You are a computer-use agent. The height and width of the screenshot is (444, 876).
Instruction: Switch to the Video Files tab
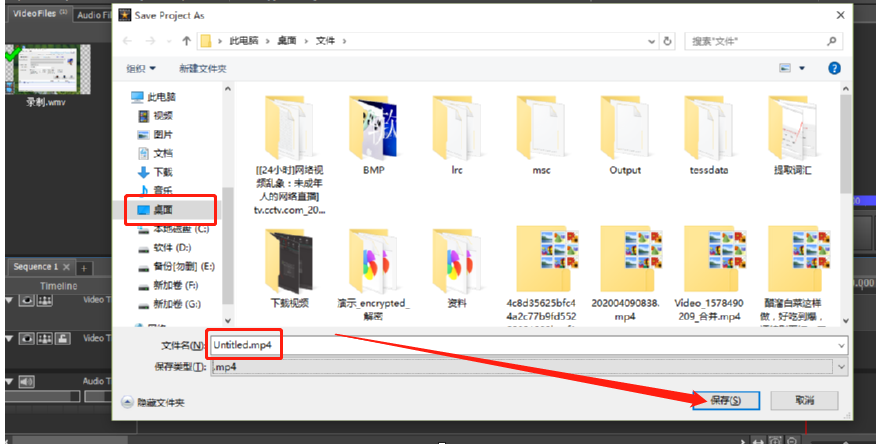coord(39,13)
